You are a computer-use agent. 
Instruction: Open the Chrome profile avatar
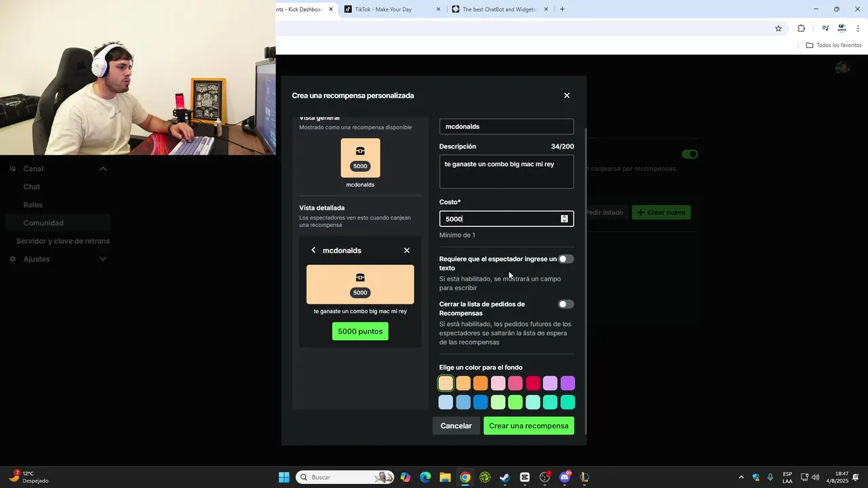(842, 28)
